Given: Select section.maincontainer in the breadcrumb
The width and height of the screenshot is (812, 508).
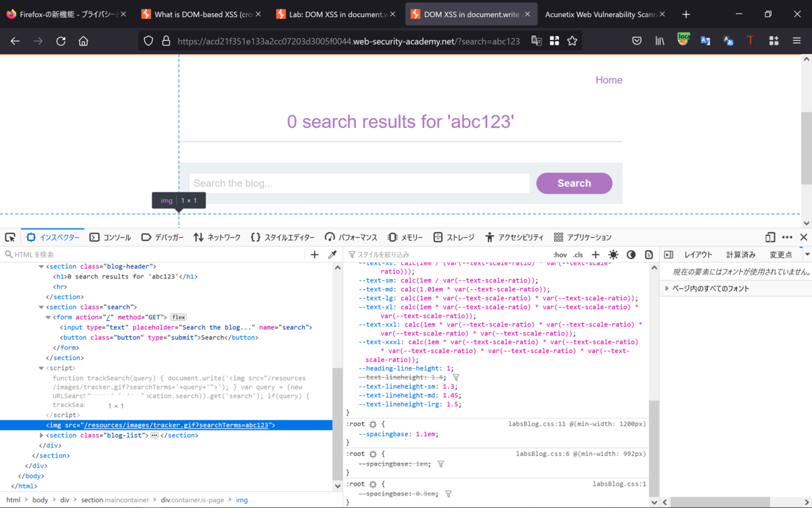Looking at the screenshot, I should click(115, 500).
